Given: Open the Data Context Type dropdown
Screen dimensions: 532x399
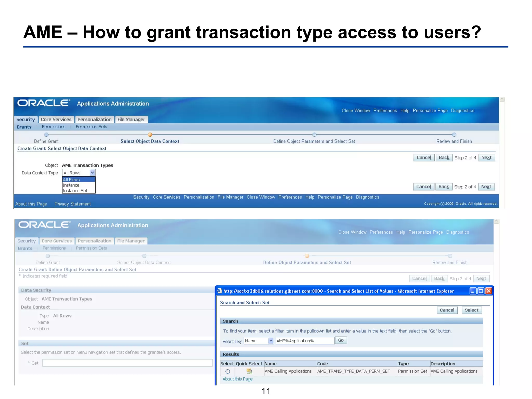Looking at the screenshot, I should pyautogui.click(x=92, y=172).
